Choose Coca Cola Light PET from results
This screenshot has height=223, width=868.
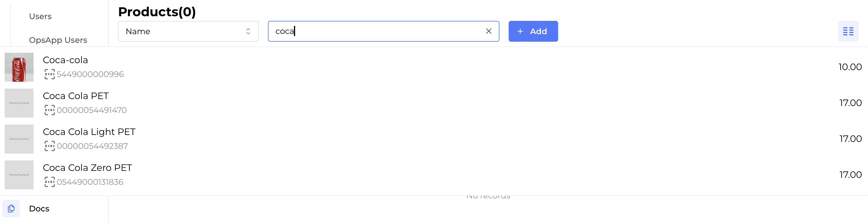89,132
